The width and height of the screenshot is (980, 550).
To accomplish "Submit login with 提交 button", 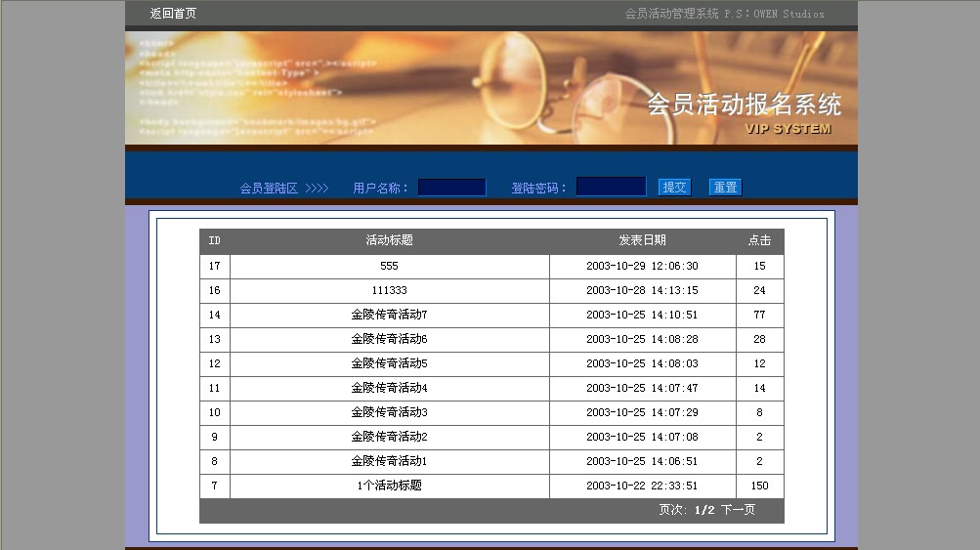I will click(x=674, y=187).
